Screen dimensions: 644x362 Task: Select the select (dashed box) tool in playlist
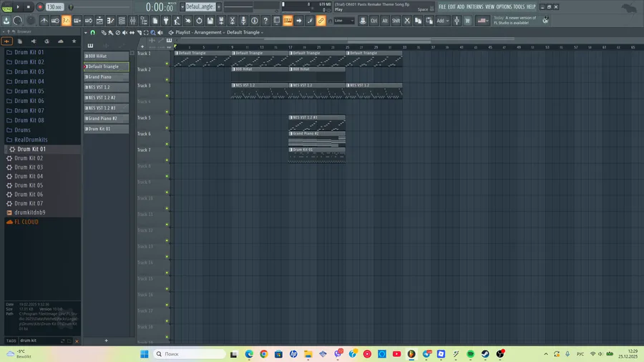(x=146, y=32)
